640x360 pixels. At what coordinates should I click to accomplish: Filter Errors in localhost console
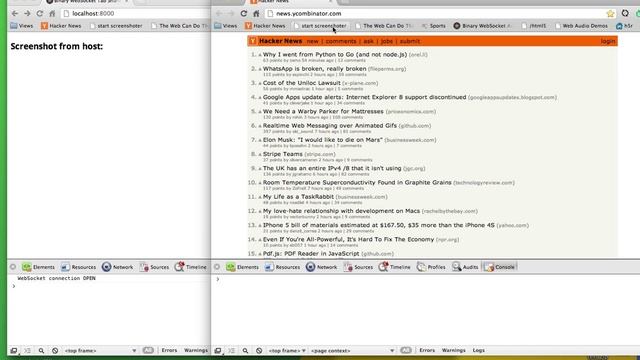pos(169,350)
